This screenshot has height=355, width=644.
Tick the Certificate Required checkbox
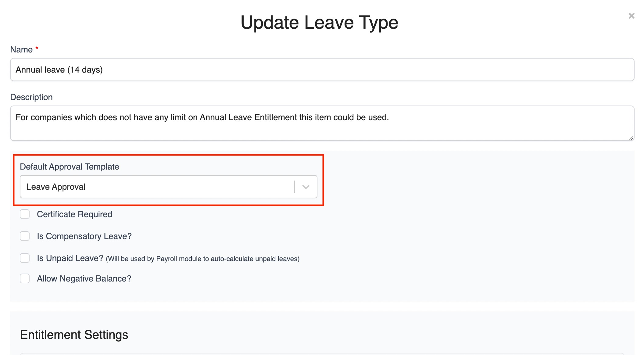click(25, 214)
